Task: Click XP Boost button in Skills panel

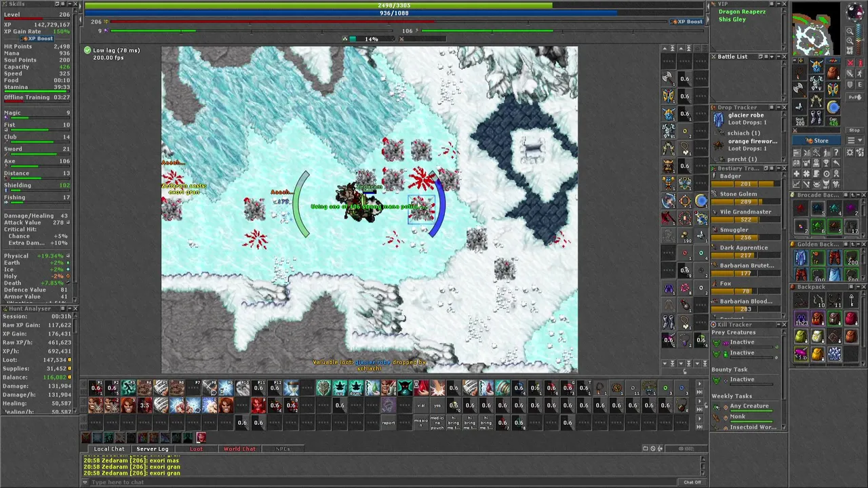Action: click(38, 39)
